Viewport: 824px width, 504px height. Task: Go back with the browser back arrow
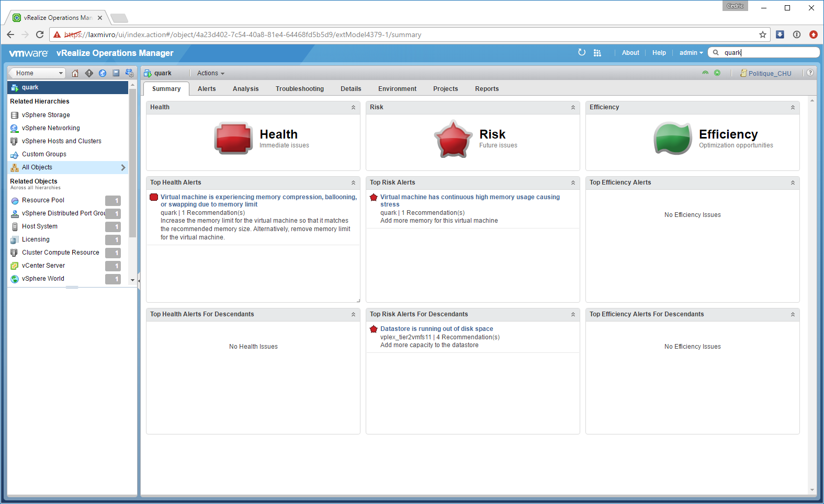[x=10, y=35]
